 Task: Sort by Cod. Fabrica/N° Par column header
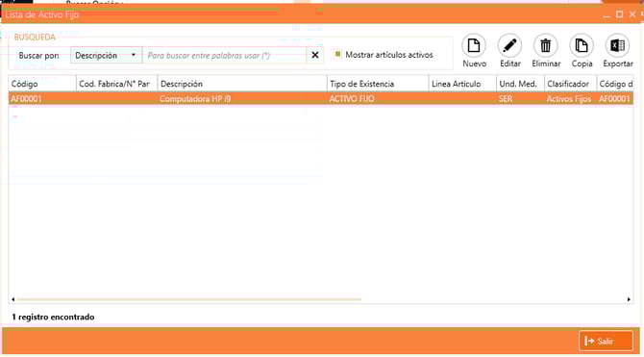(116, 84)
